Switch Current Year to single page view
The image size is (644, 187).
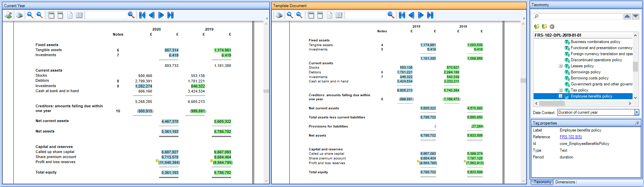coord(70,15)
